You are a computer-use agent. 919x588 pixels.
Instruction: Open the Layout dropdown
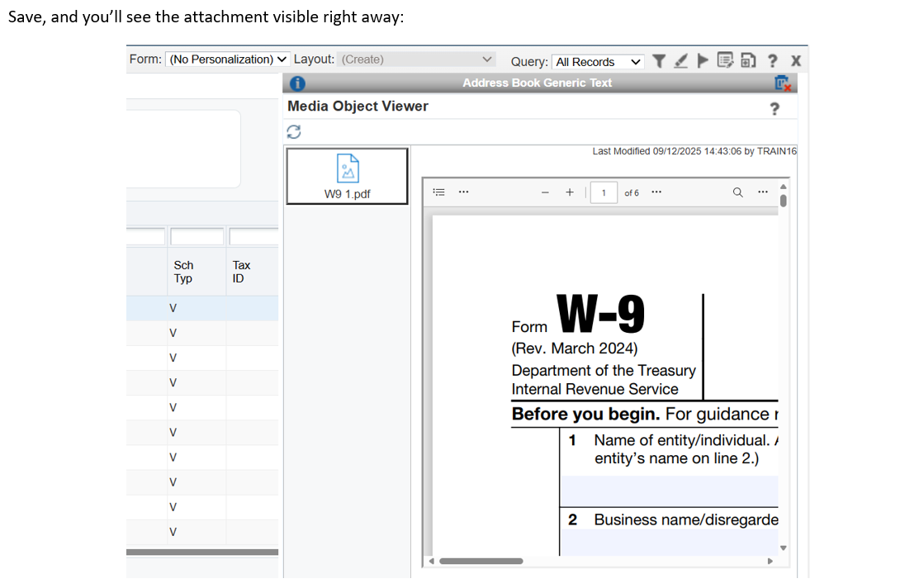pyautogui.click(x=417, y=59)
